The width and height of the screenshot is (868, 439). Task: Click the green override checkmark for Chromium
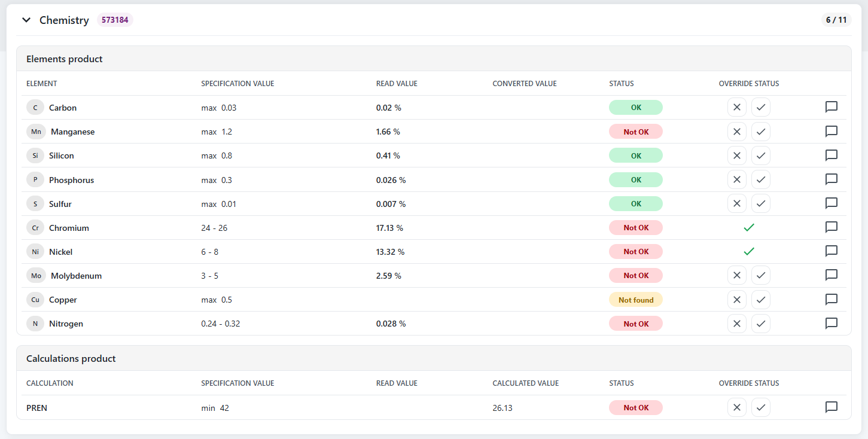click(749, 227)
